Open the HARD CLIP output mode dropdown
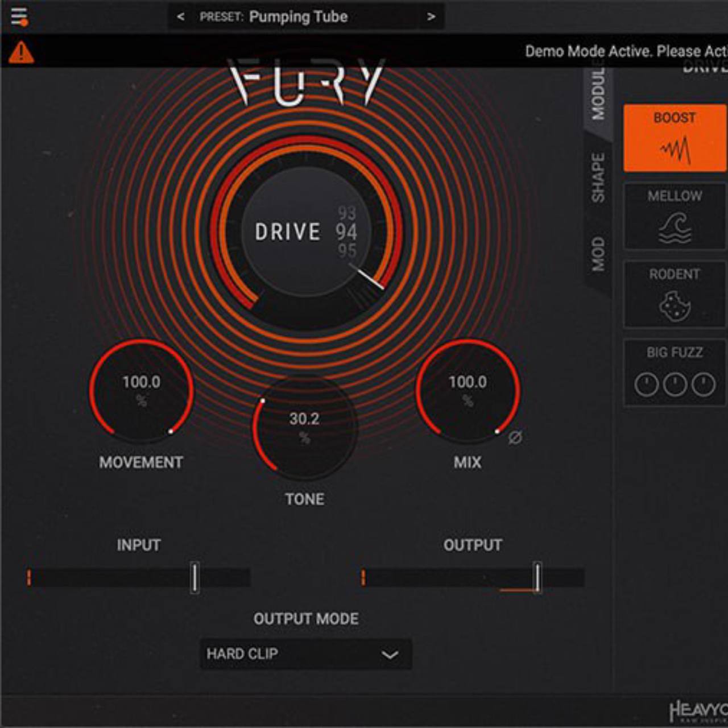 306,654
